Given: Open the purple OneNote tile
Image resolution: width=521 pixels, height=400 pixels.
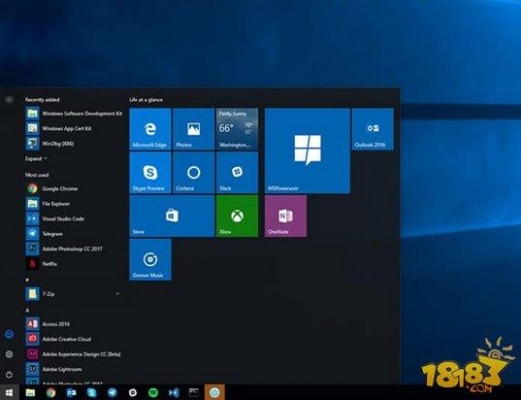Looking at the screenshot, I should coord(286,216).
